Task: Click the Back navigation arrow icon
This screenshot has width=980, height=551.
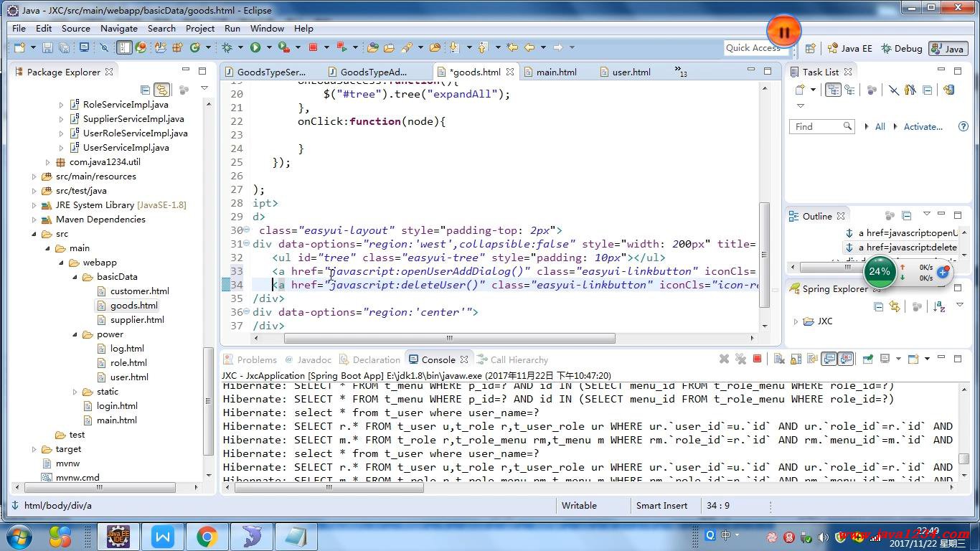Action: [529, 48]
